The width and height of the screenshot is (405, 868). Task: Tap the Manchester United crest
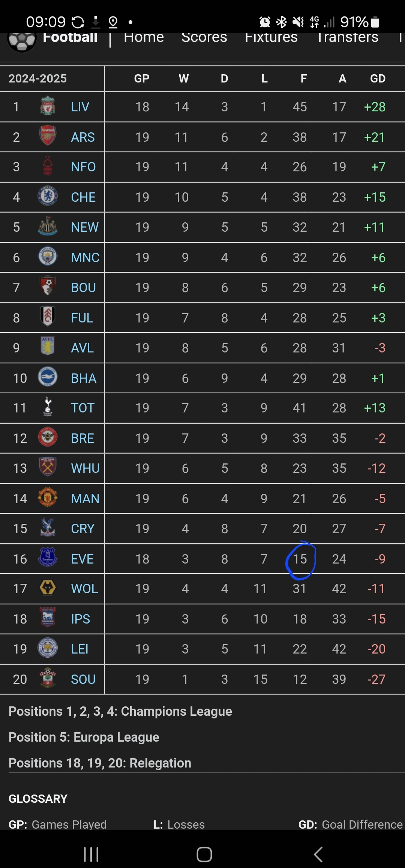pos(48,498)
